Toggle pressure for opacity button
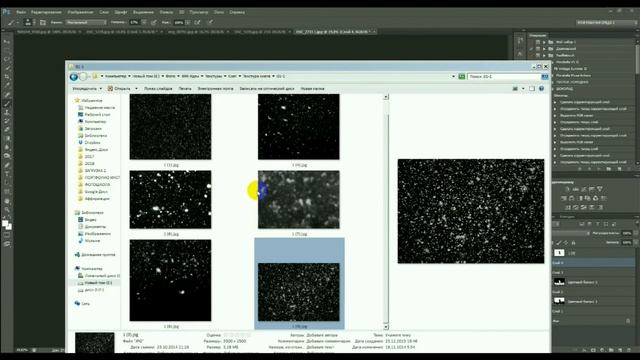Screen dimensions: 640x360 tap(154, 22)
